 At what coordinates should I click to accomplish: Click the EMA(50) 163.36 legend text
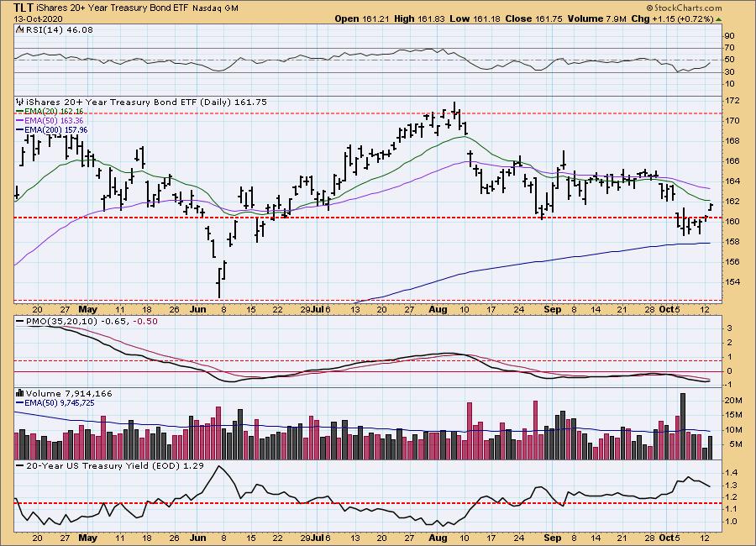point(54,121)
